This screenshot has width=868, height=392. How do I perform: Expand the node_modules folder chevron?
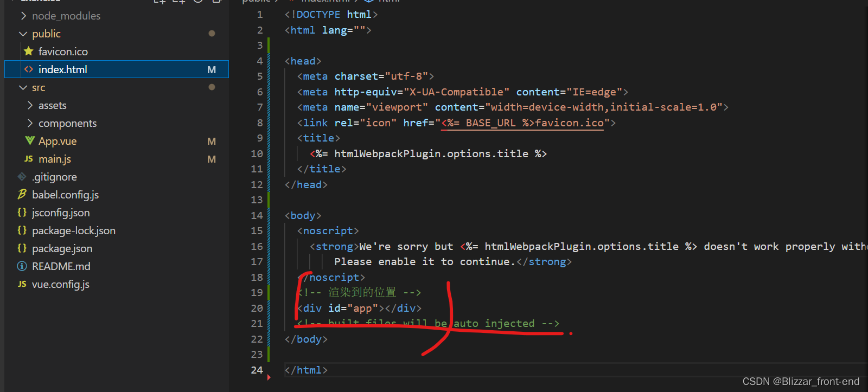[x=23, y=16]
